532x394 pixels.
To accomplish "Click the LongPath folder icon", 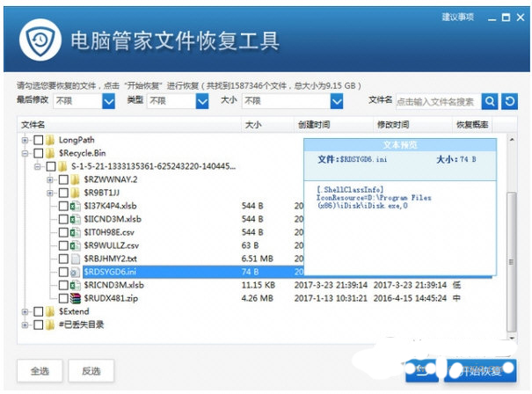I will pyautogui.click(x=51, y=140).
